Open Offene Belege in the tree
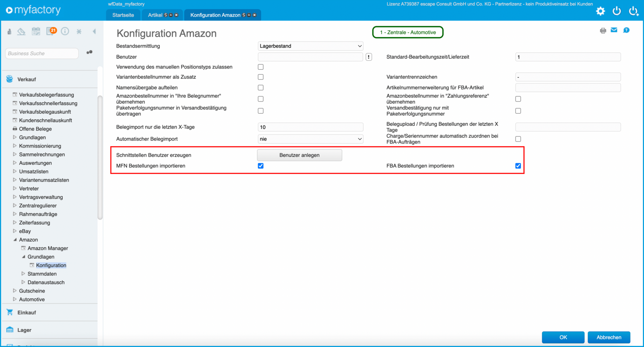 (x=35, y=129)
